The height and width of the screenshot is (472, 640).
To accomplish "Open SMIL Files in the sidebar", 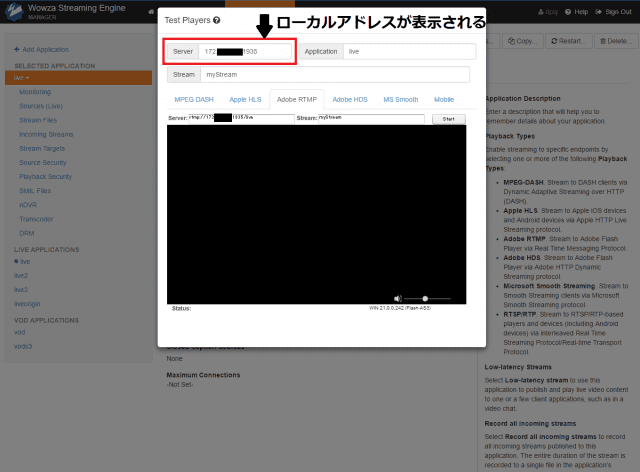I will tap(35, 191).
